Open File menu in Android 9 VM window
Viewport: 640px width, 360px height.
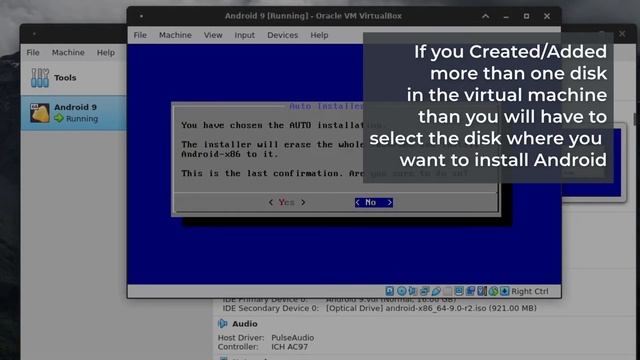pos(140,35)
